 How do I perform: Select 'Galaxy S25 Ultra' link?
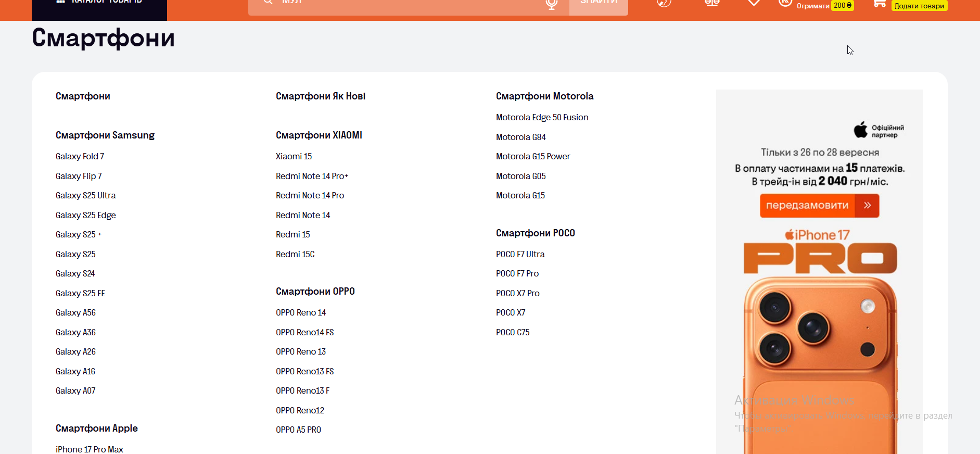click(86, 196)
